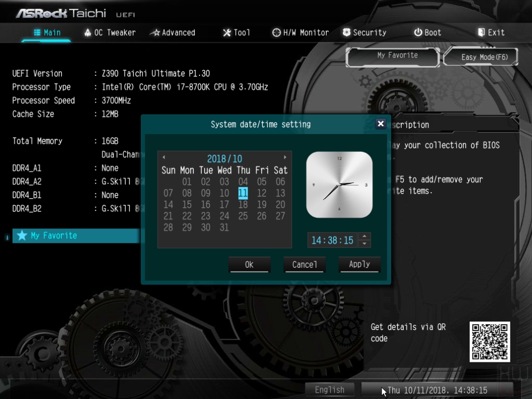The width and height of the screenshot is (532, 399).
Task: Apply the date/time setting
Action: (360, 264)
